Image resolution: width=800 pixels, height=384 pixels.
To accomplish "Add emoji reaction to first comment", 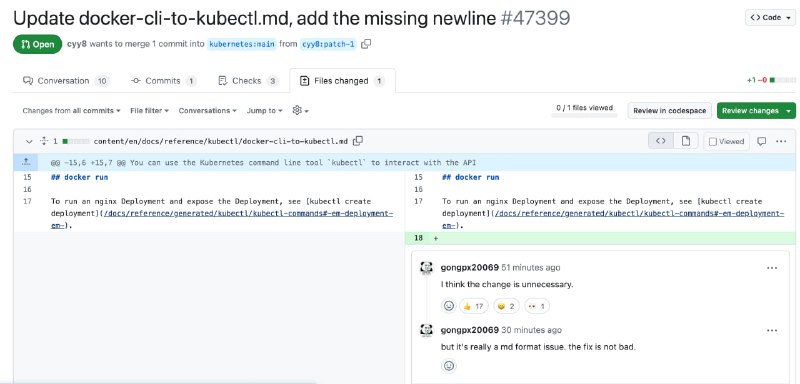I will [448, 306].
